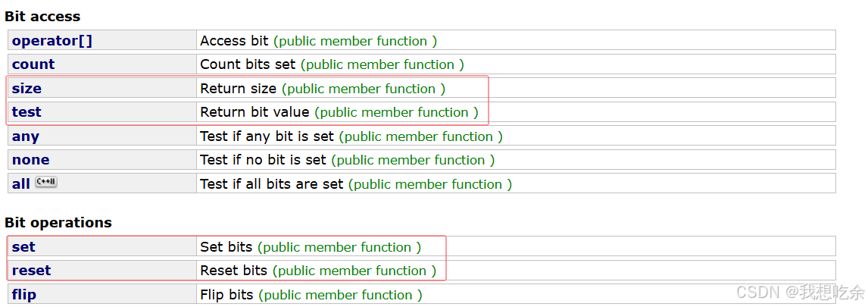Open the size function link

(27, 89)
